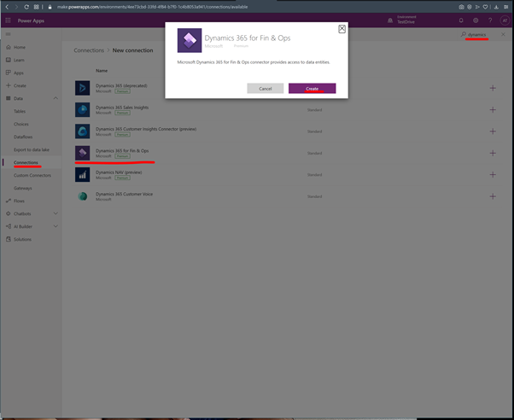Viewport: 514px width, 420px height.
Task: Expand the Chatbots section chevron
Action: [x=55, y=213]
